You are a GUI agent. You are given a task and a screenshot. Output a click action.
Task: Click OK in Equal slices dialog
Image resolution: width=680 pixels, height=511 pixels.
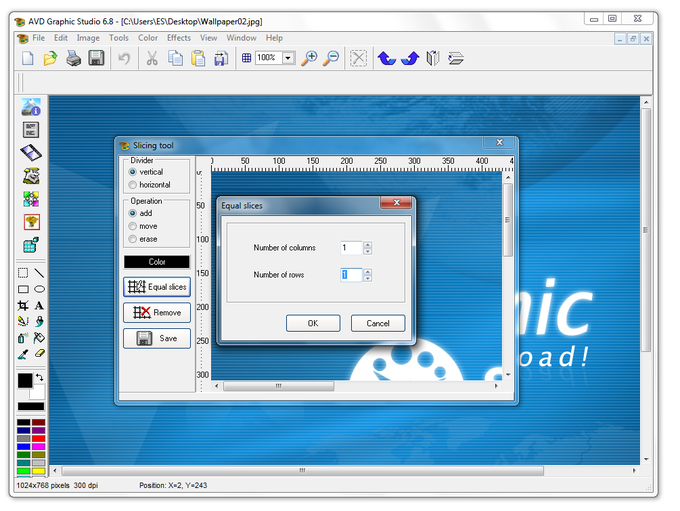(313, 323)
